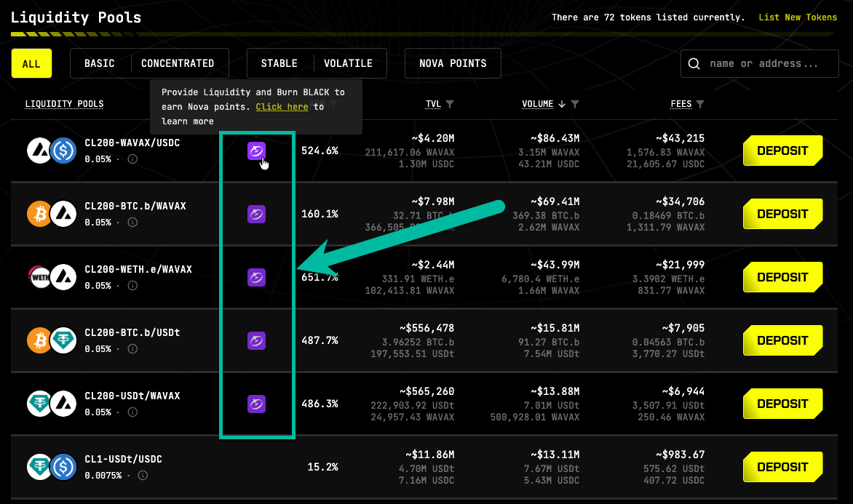Click Nova points icon for CL200-BTC.b/WAVAX
Image resolution: width=853 pixels, height=504 pixels.
click(x=256, y=215)
